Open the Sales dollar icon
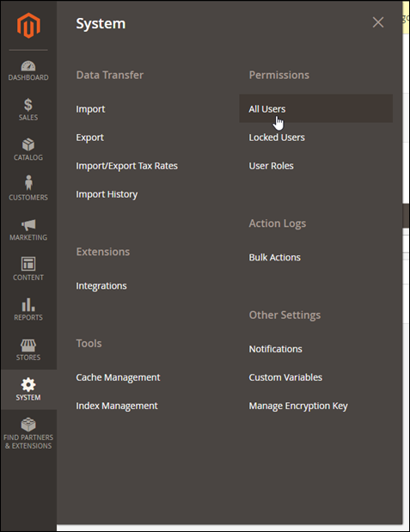Viewport: 410px width, 532px height. 28,105
